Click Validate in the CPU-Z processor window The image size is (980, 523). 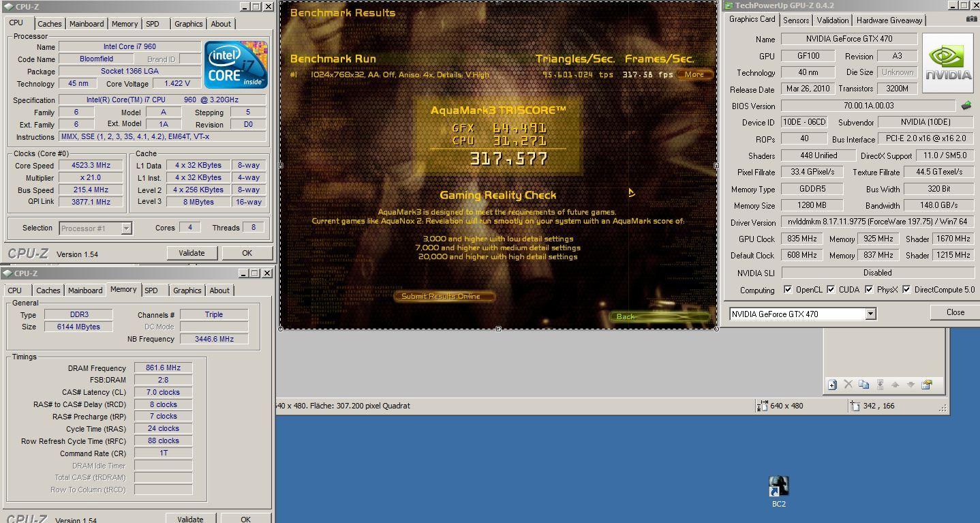point(192,253)
